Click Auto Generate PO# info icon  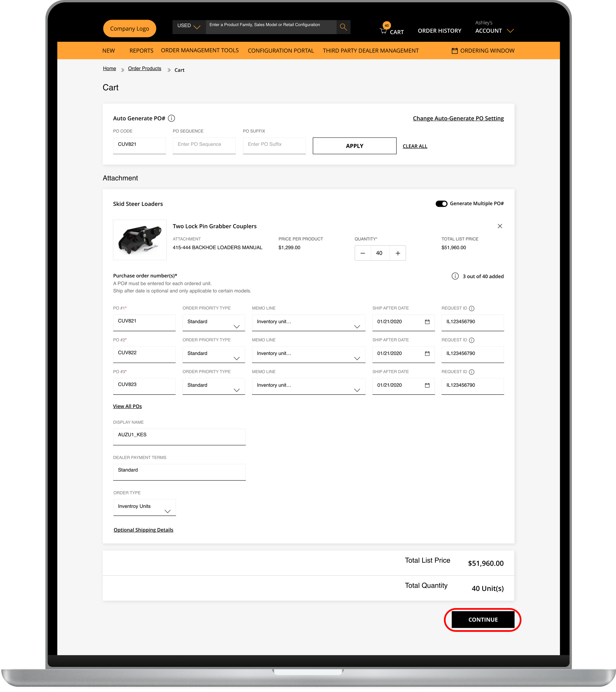click(x=171, y=118)
